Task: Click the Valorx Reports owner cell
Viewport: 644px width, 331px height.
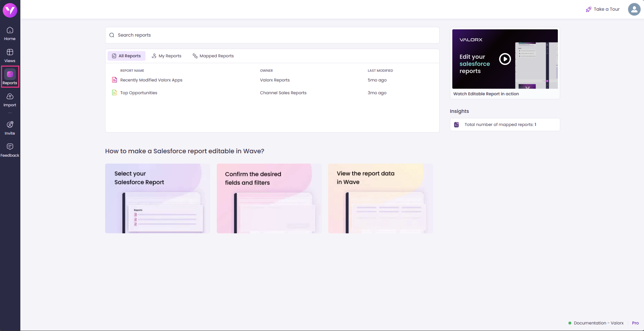Action: point(275,80)
